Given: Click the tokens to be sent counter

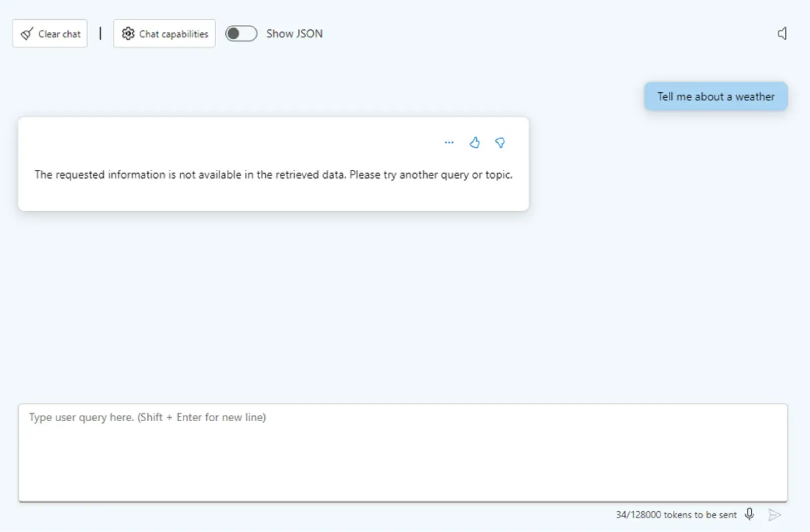Looking at the screenshot, I should click(676, 515).
